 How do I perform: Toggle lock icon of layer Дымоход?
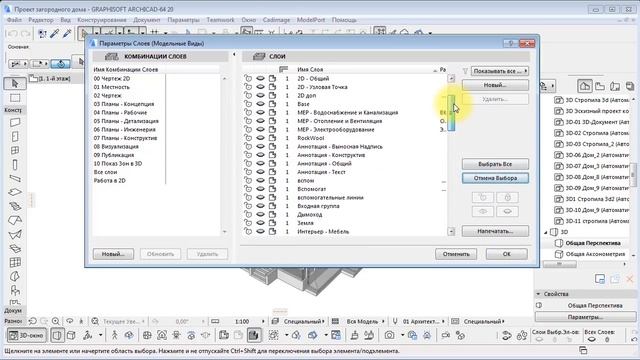point(248,214)
